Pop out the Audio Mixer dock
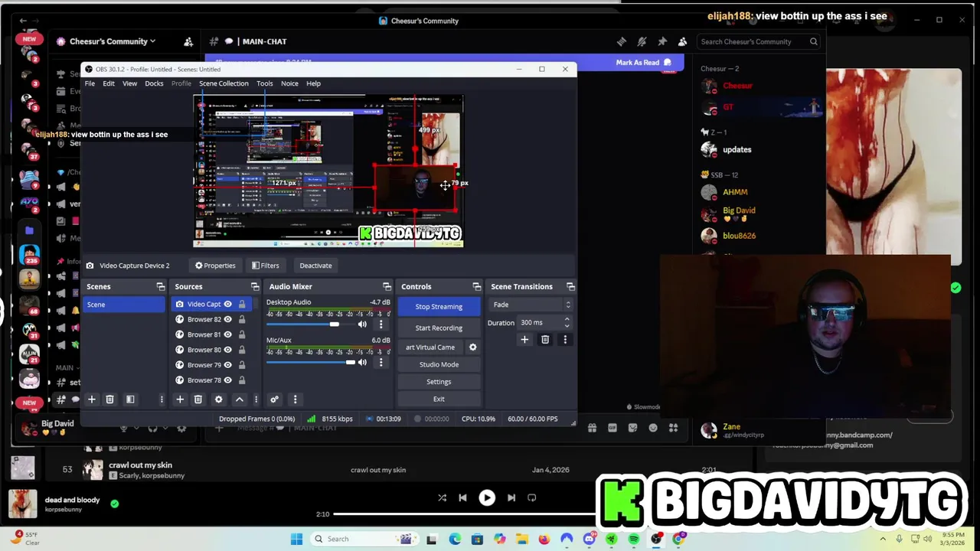 [x=387, y=287]
